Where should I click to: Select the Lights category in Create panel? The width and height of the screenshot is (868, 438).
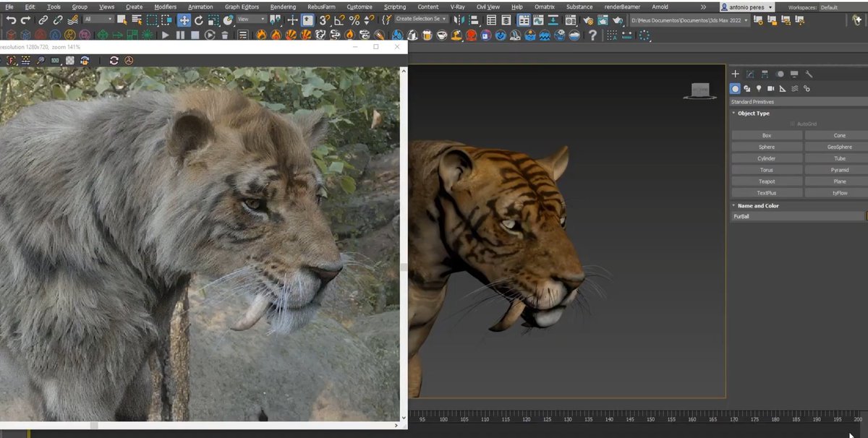[759, 88]
